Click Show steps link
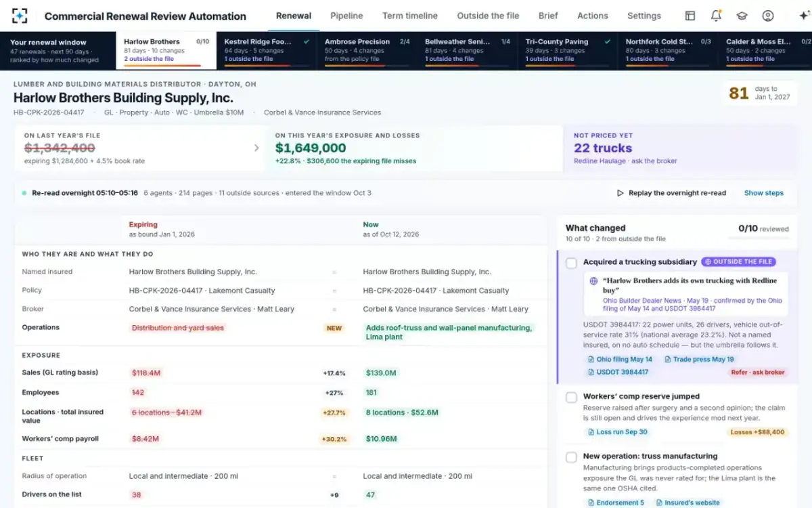 click(764, 193)
